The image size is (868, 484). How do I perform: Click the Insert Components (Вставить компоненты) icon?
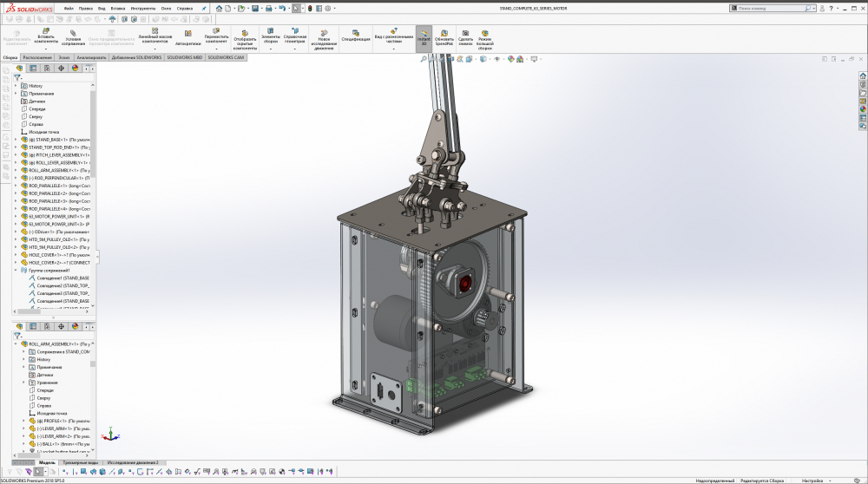pyautogui.click(x=46, y=30)
